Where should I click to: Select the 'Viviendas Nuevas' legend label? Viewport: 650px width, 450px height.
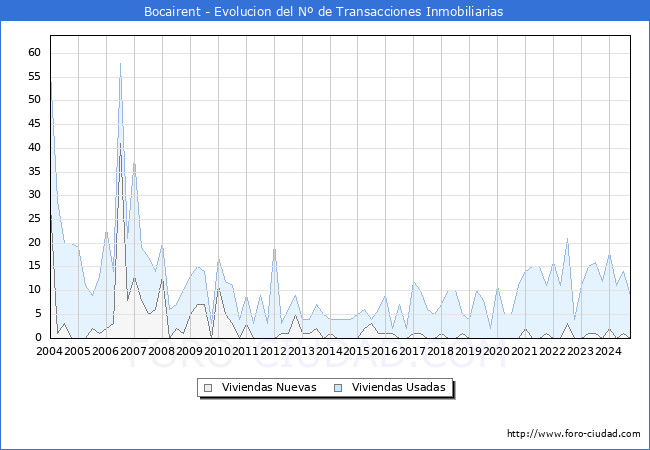(269, 387)
